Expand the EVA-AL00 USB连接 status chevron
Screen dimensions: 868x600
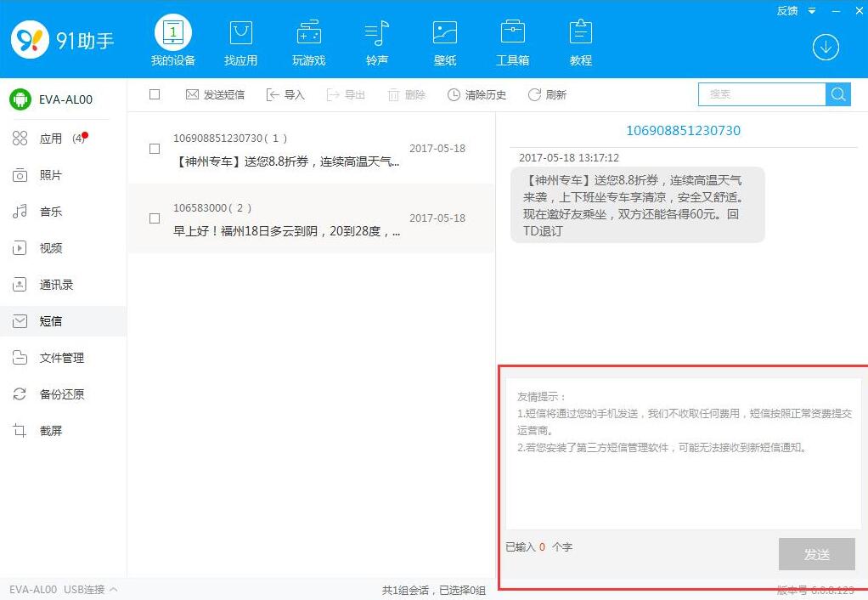click(x=114, y=590)
